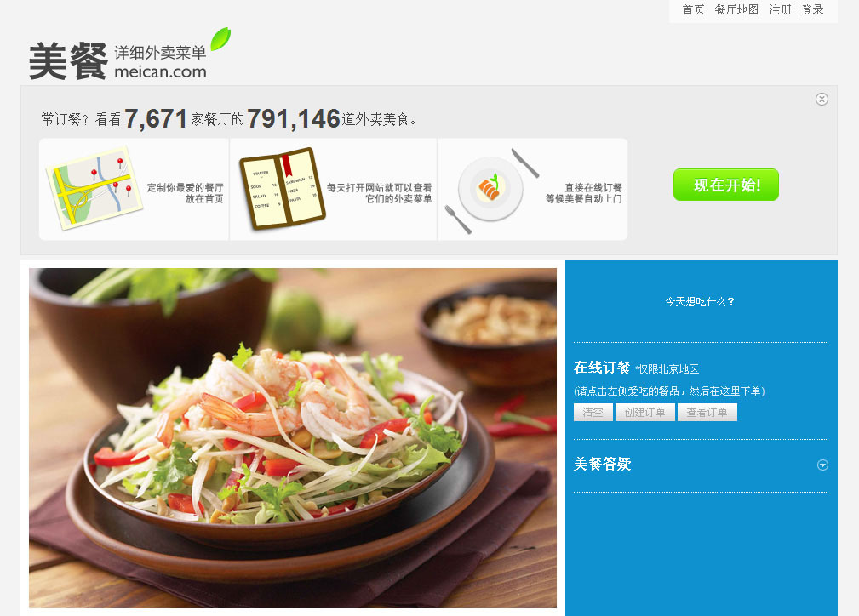
Task: Click the 创建订单 button
Action: pos(644,413)
